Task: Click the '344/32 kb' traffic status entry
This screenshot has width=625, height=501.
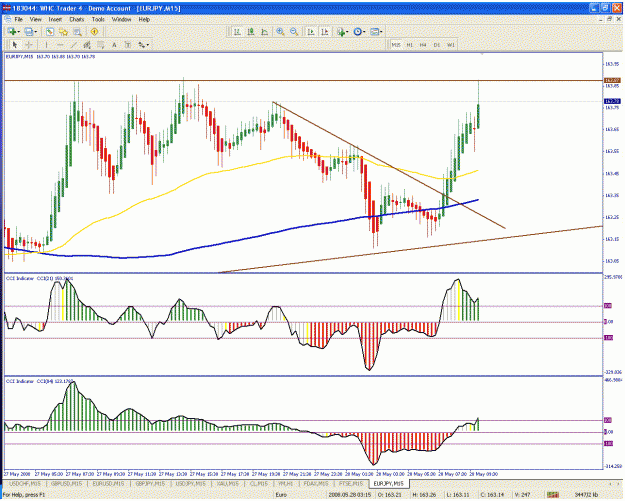Action: point(586,495)
